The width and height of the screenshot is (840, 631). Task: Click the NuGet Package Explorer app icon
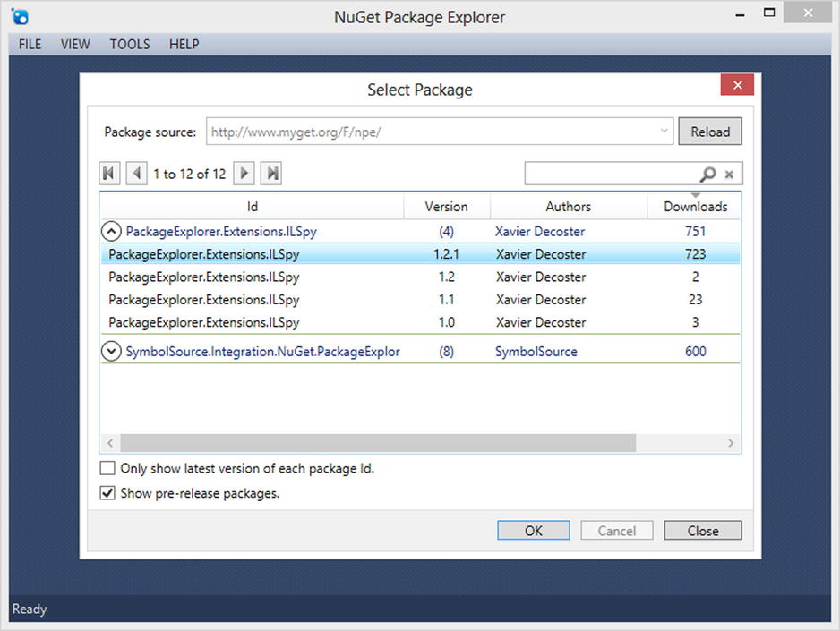20,17
